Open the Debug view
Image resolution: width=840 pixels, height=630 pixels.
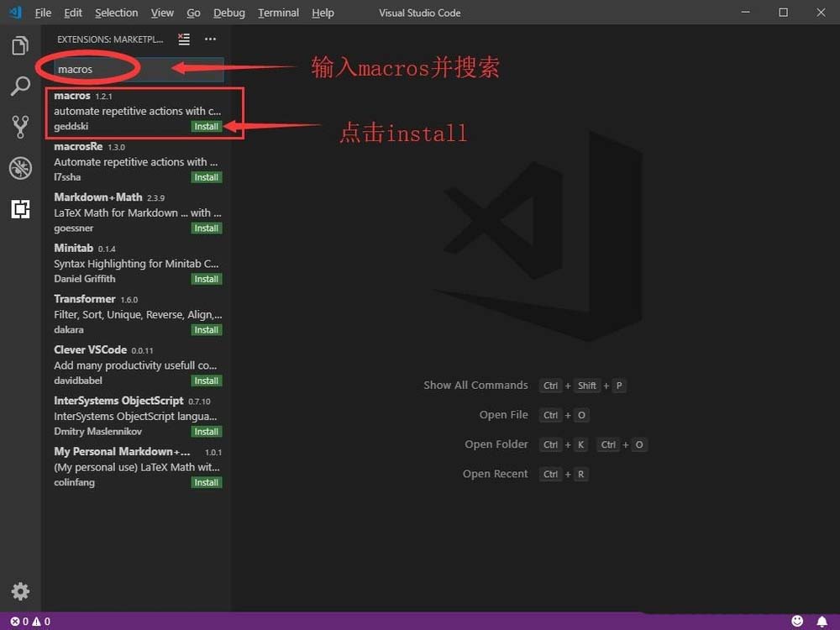20,168
